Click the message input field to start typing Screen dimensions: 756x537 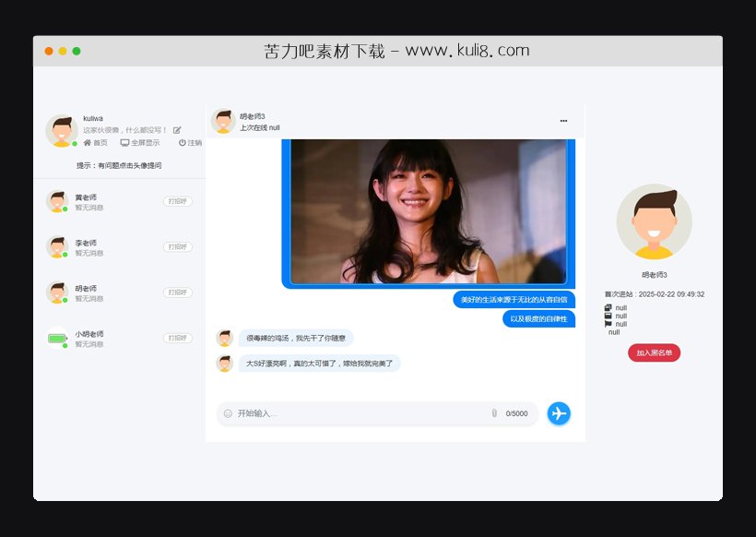pos(360,414)
